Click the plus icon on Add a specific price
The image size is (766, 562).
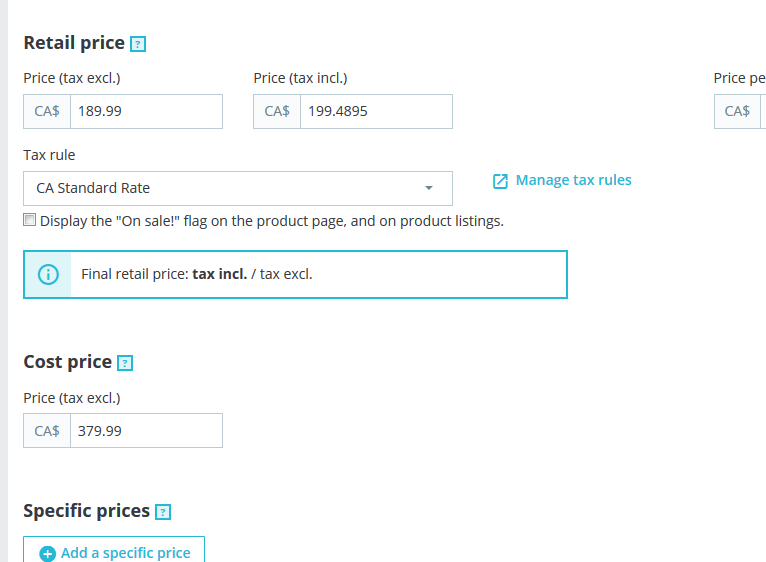pyautogui.click(x=48, y=553)
